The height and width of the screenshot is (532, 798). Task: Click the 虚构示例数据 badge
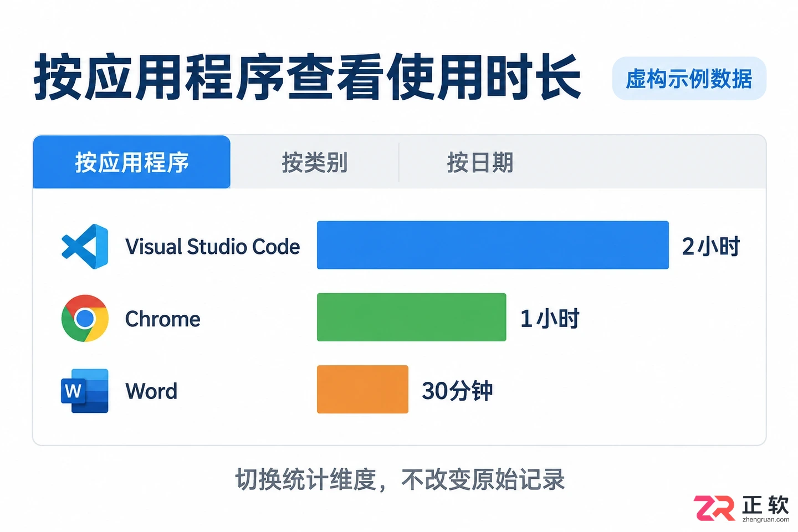click(689, 79)
